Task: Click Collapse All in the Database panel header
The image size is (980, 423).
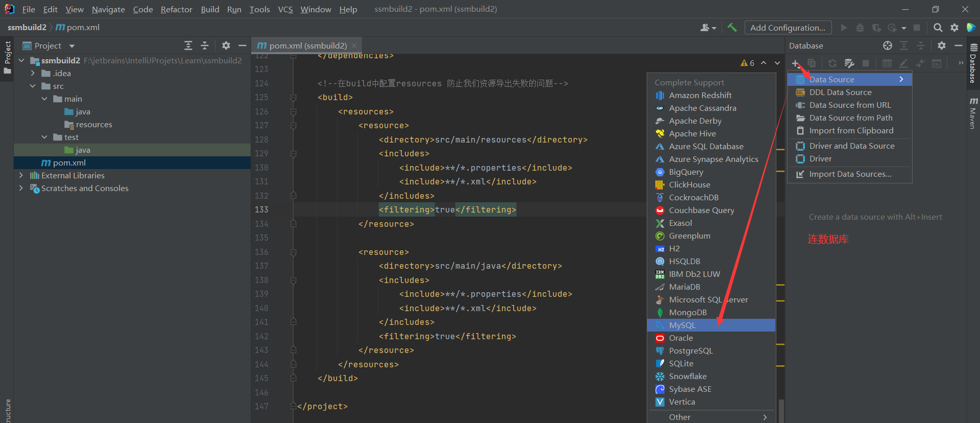Action: click(921, 45)
